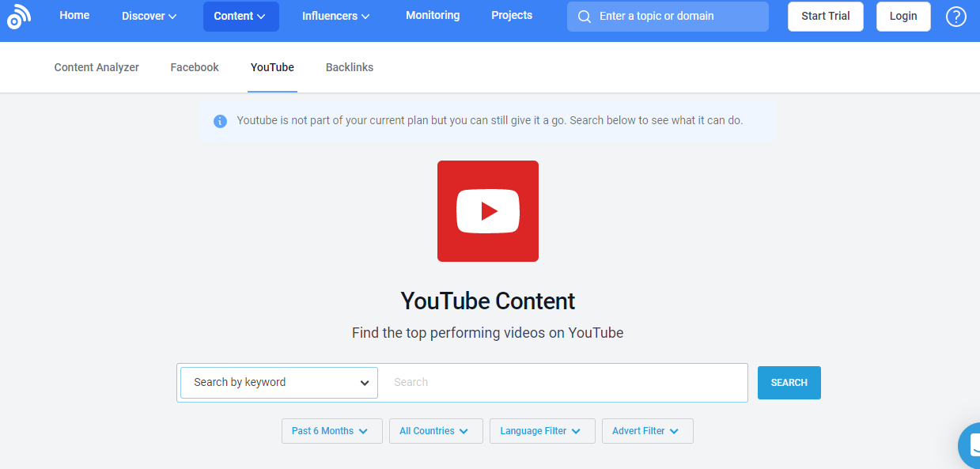980x469 pixels.
Task: Expand the Influencers menu
Action: pos(336,16)
